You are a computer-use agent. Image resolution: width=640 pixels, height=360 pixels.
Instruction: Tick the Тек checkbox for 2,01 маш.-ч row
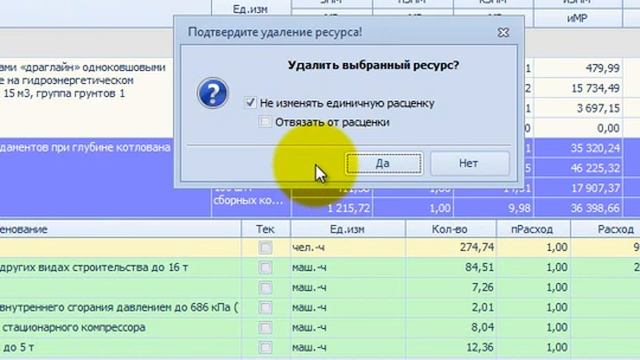tap(265, 307)
